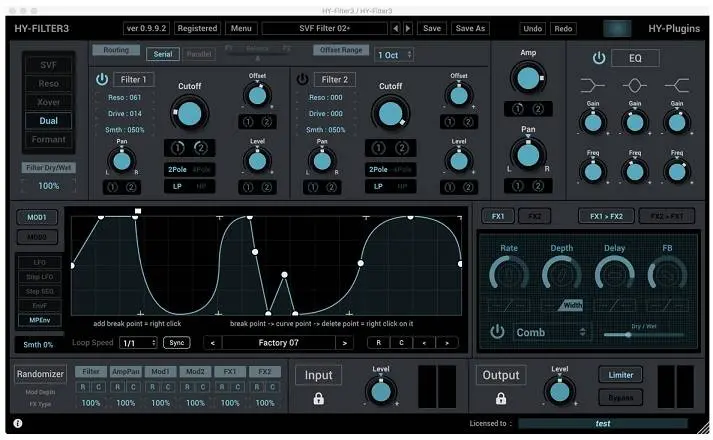Open the Comb FX type dropdown
This screenshot has width=713, height=440.
552,332
